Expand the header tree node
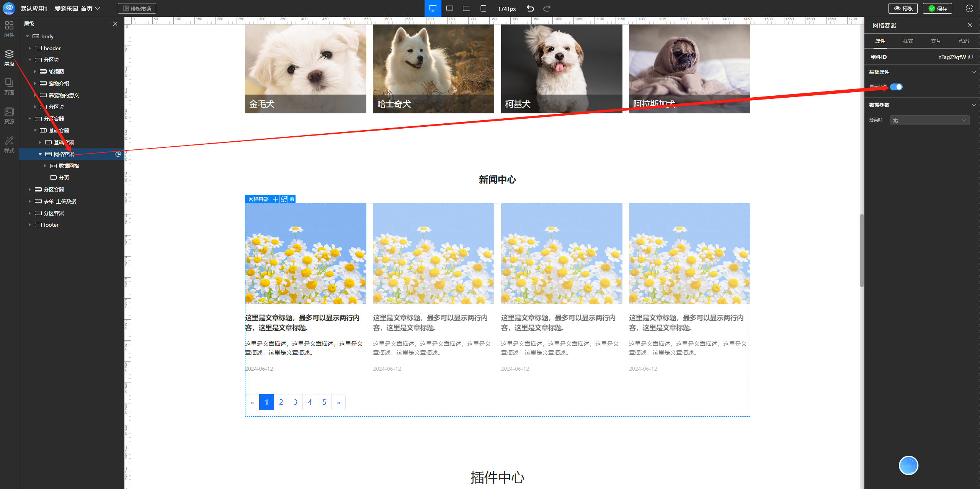This screenshot has width=980, height=489. point(29,48)
